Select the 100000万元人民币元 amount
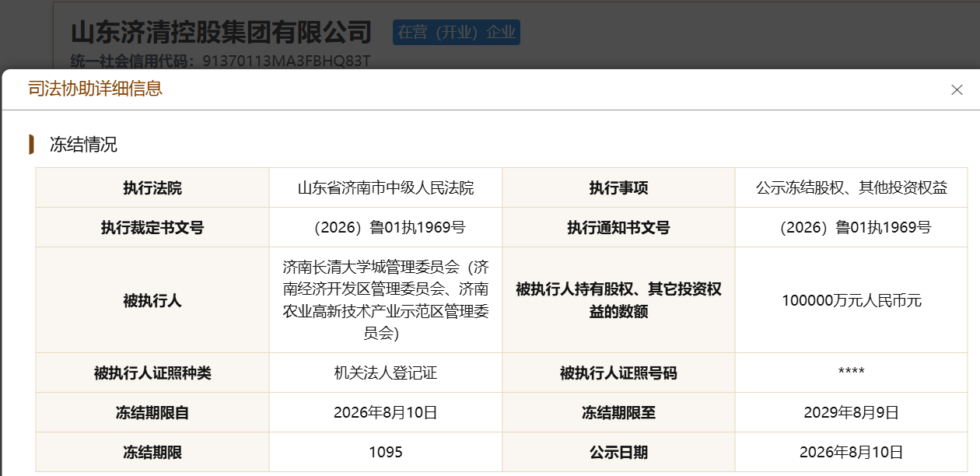Image resolution: width=980 pixels, height=476 pixels. [x=852, y=300]
